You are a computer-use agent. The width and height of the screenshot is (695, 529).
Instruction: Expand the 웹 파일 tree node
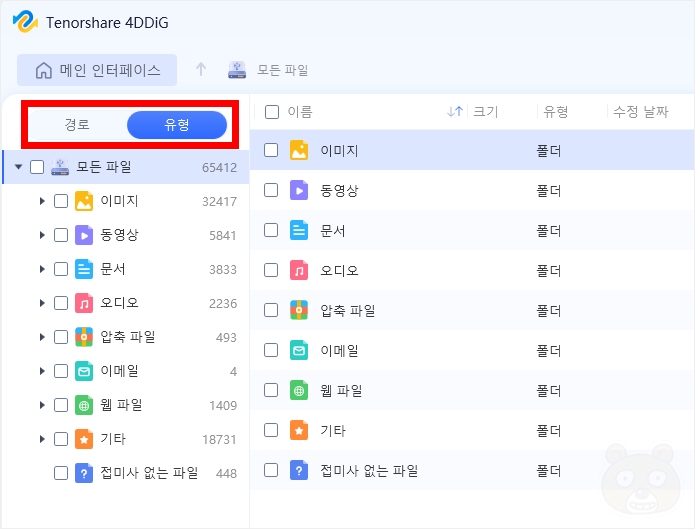pyautogui.click(x=42, y=405)
